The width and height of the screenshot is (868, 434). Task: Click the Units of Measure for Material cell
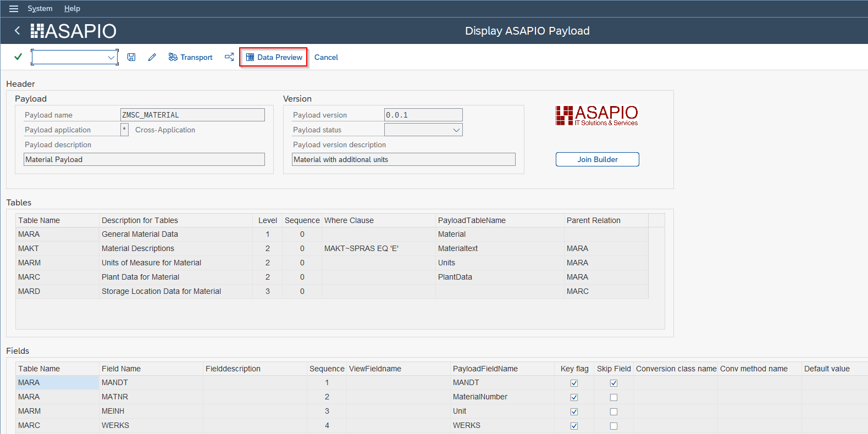[176, 263]
